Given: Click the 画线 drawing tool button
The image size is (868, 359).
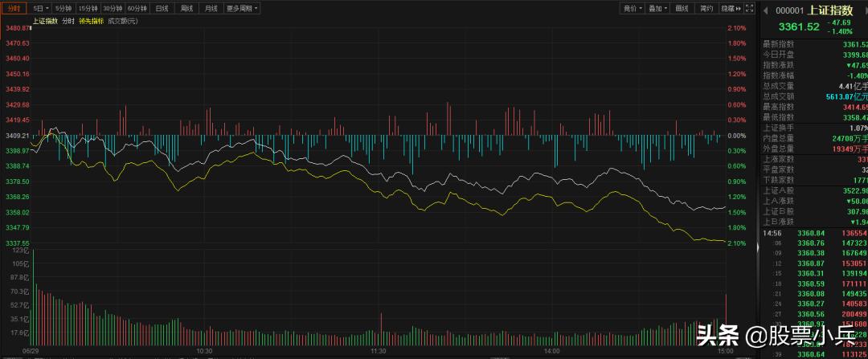Looking at the screenshot, I should (x=682, y=8).
